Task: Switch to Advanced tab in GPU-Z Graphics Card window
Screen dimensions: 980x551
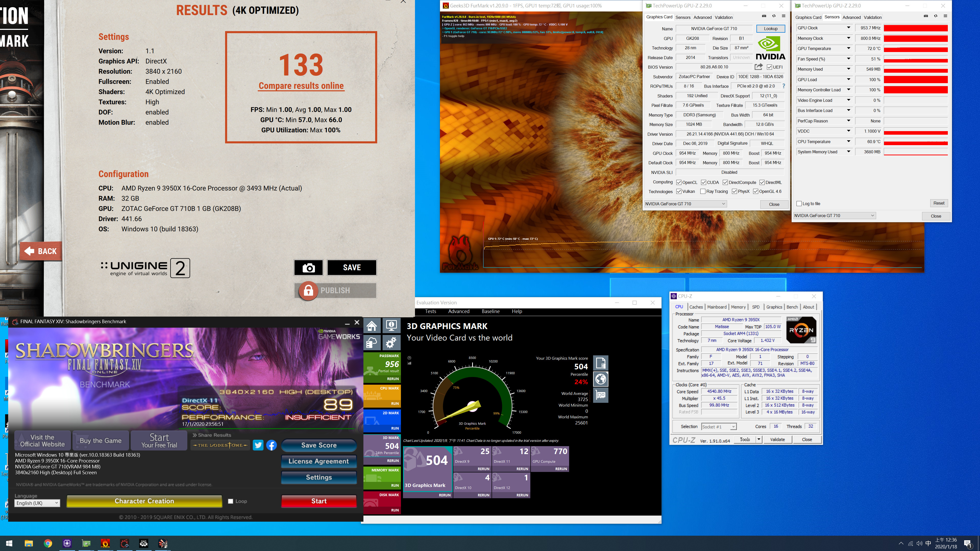Action: [702, 18]
